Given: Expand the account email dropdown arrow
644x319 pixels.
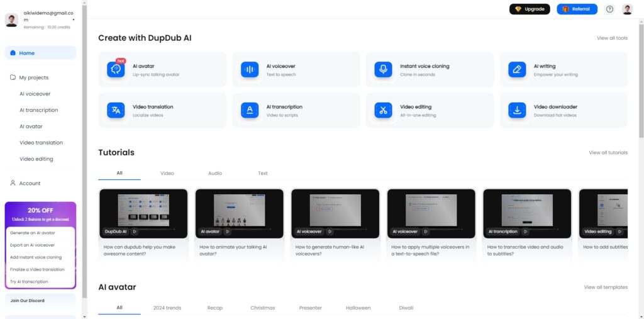Looking at the screenshot, I should click(x=74, y=20).
